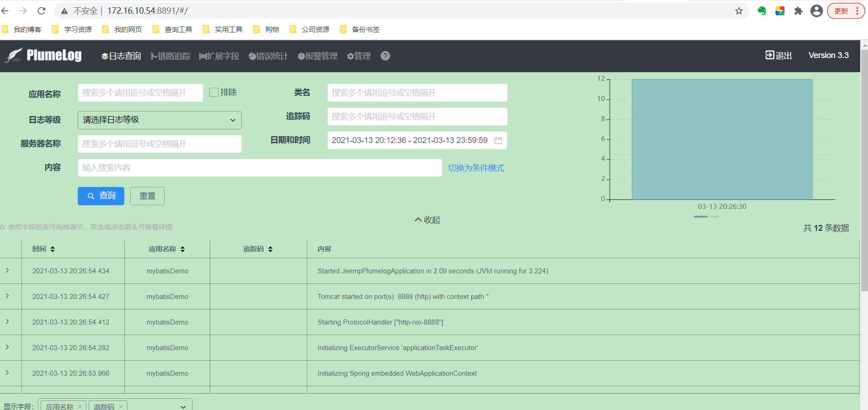
Task: Open the 日期和时间 range picker
Action: pos(417,140)
